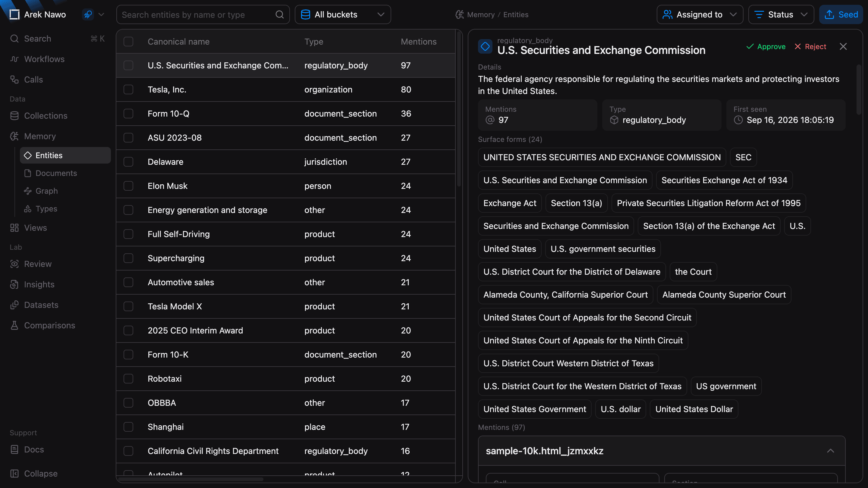Focus the Search entities by name field
Image resolution: width=868 pixels, height=488 pixels.
click(x=203, y=14)
